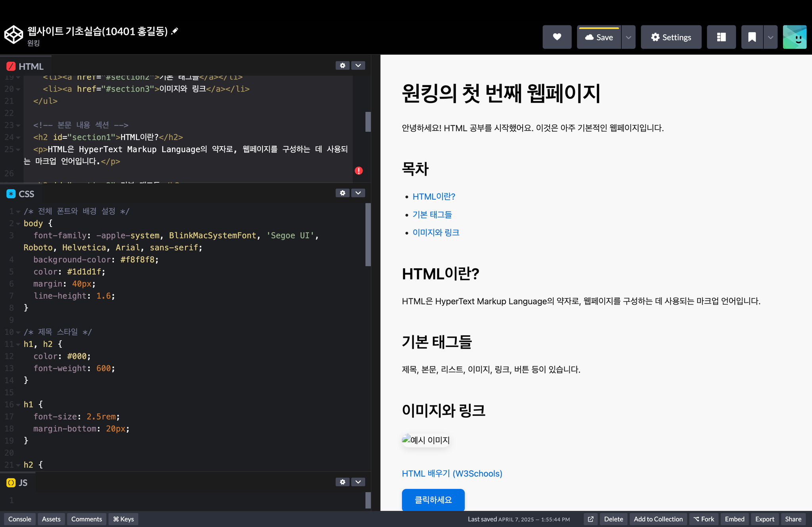Select the JS editor tab
Image resolution: width=812 pixels, height=527 pixels.
pyautogui.click(x=17, y=483)
